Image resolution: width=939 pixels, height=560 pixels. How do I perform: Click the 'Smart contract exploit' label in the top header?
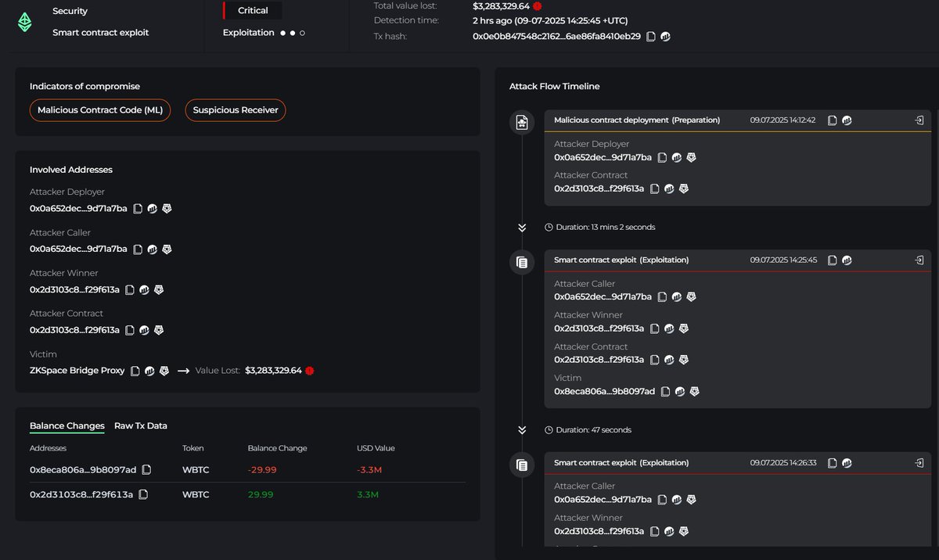coord(100,33)
